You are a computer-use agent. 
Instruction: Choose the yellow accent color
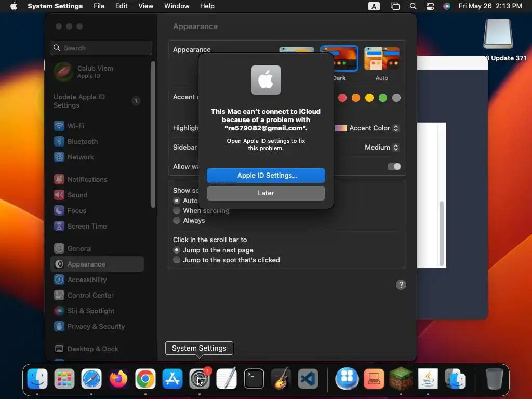coord(369,98)
